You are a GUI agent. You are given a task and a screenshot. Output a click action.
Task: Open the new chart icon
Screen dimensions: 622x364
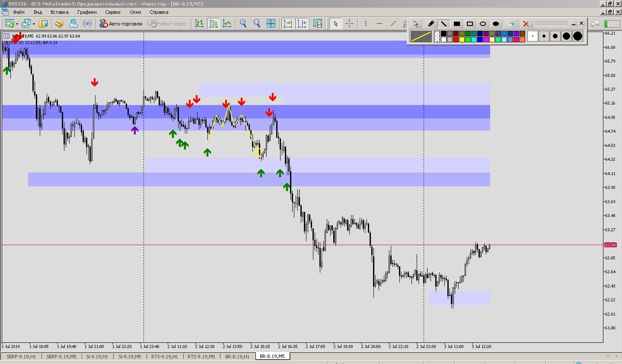click(x=10, y=23)
